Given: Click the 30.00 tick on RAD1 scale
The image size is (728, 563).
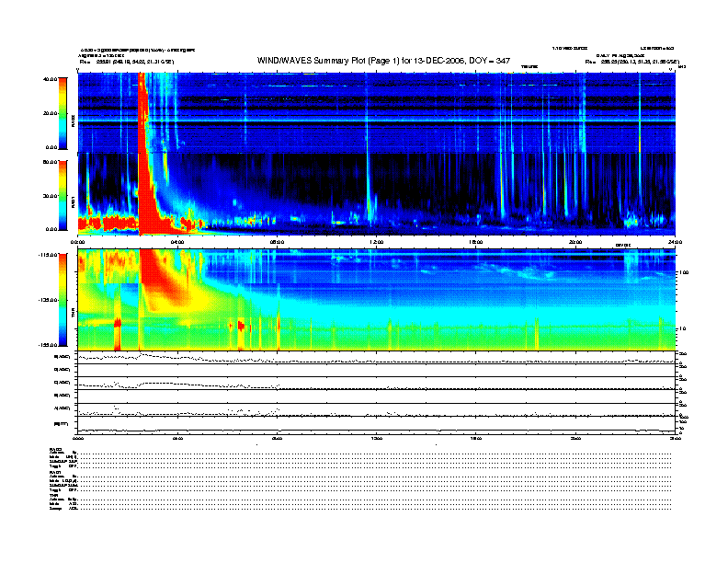Looking at the screenshot, I should (x=50, y=196).
